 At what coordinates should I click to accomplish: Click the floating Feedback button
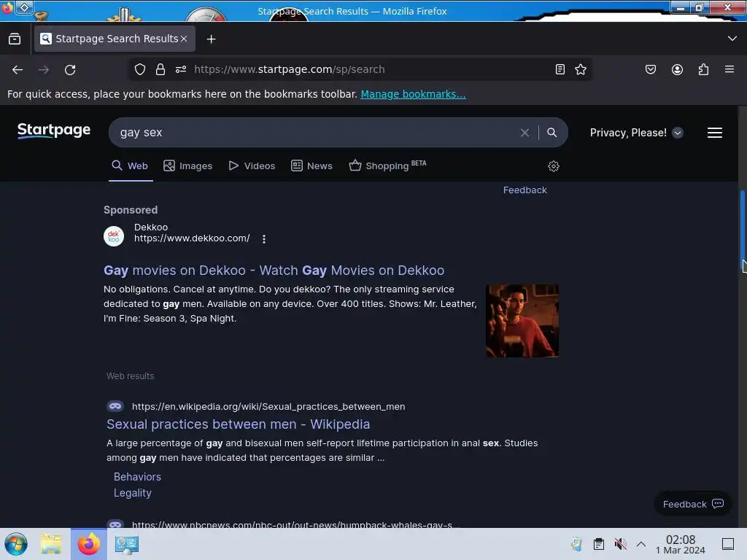coord(692,504)
